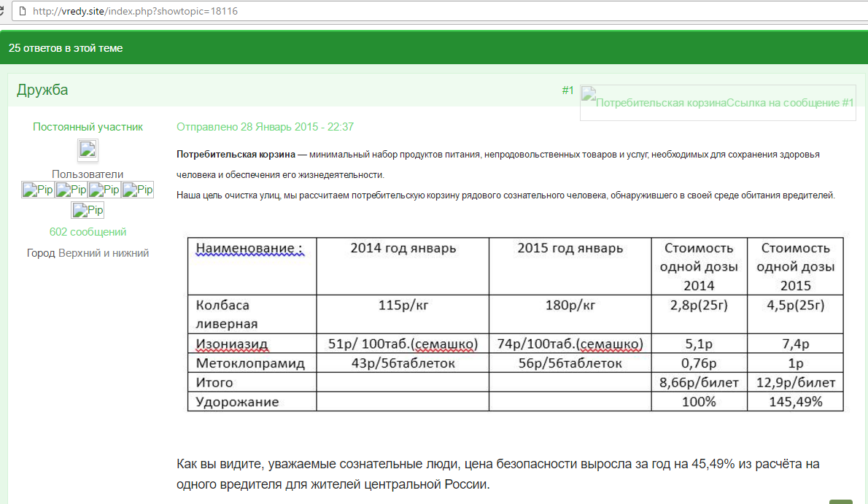Image resolution: width=868 pixels, height=504 pixels.
Task: Click the Как вы видите concluding paragraph
Action: coord(497,474)
